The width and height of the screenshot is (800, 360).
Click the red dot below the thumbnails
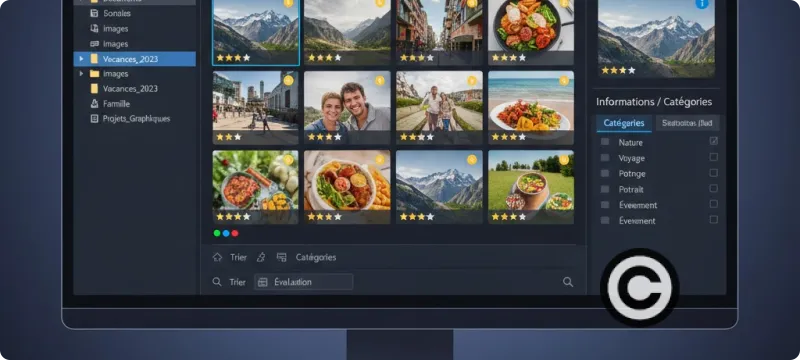click(235, 233)
